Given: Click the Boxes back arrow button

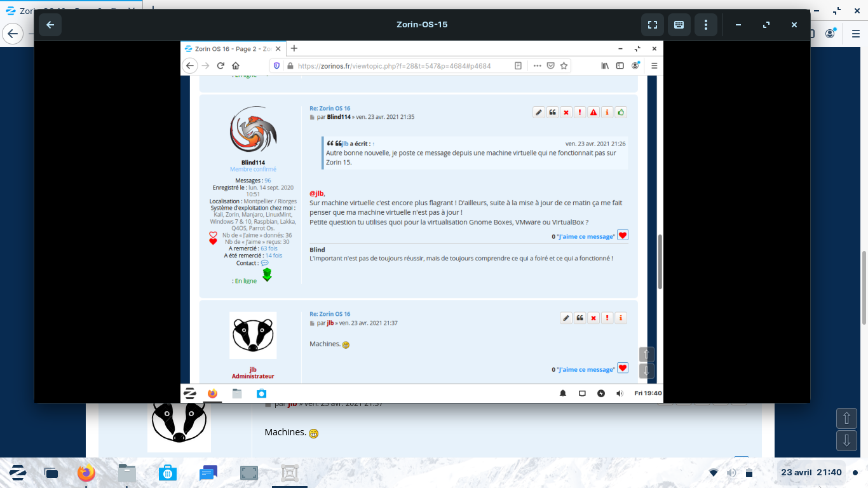Looking at the screenshot, I should click(x=50, y=25).
